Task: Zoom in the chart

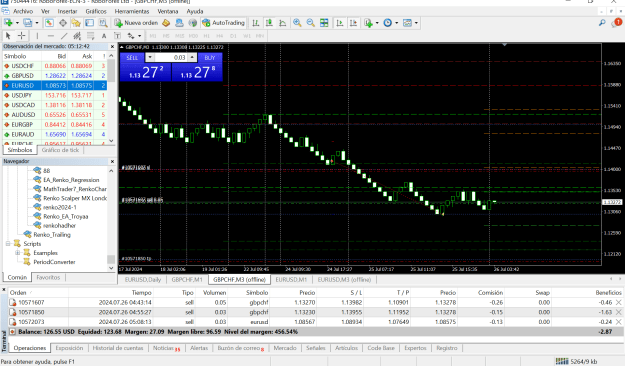Action: 297,23
